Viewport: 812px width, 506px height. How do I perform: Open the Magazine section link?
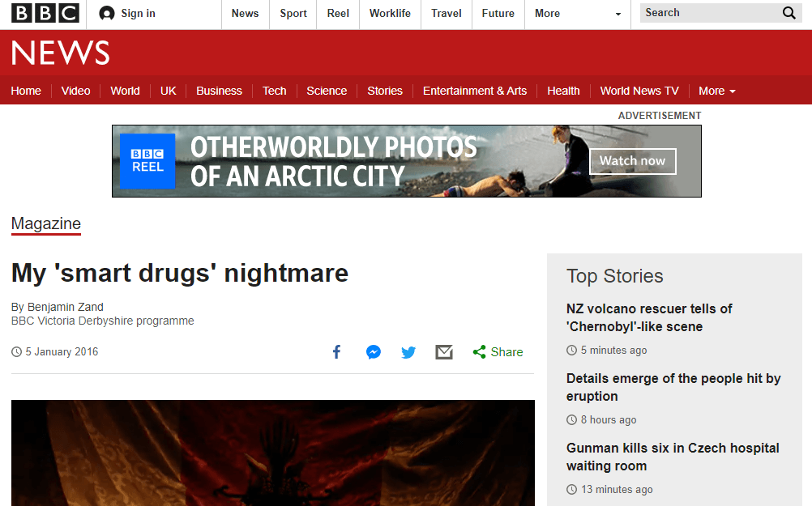(x=45, y=223)
